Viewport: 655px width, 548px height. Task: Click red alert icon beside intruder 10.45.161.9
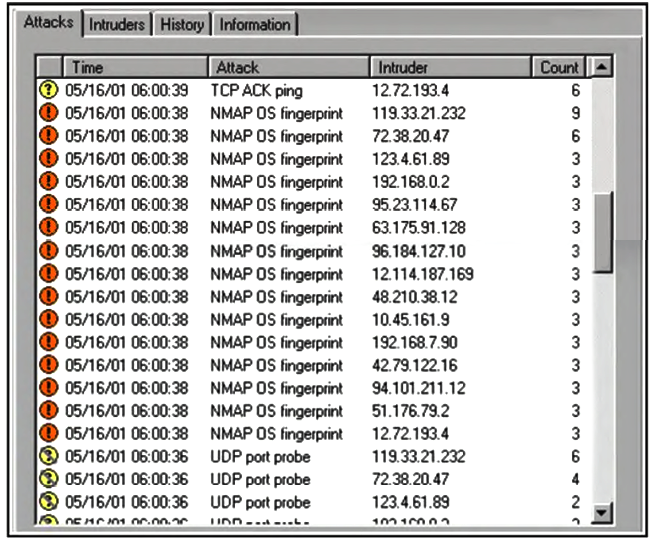(48, 319)
